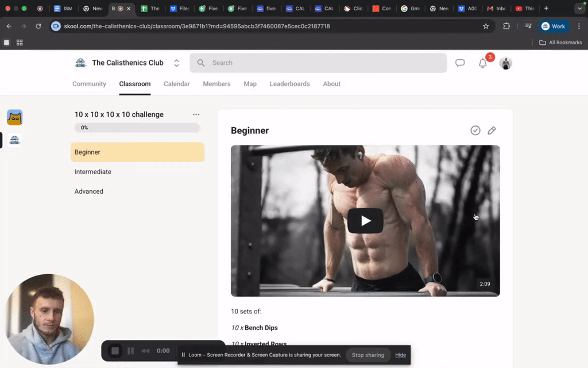Click the 10 x 10 x 10 x 10 challenge title
588x368 pixels.
(x=119, y=114)
